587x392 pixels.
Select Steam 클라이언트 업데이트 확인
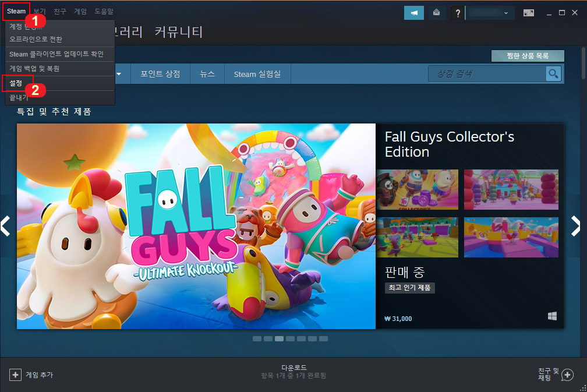tap(60, 54)
